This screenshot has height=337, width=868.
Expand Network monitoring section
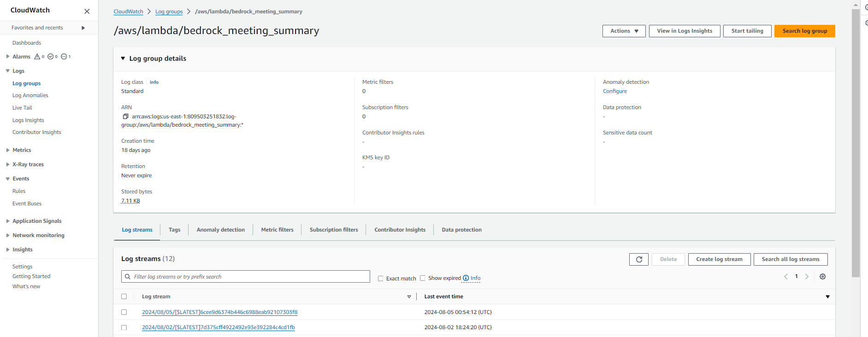[x=8, y=235]
